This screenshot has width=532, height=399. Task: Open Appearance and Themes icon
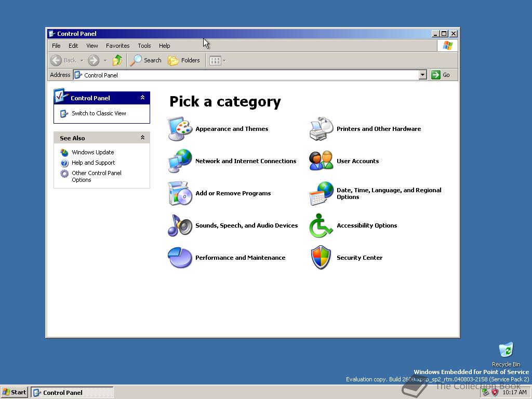[180, 129]
